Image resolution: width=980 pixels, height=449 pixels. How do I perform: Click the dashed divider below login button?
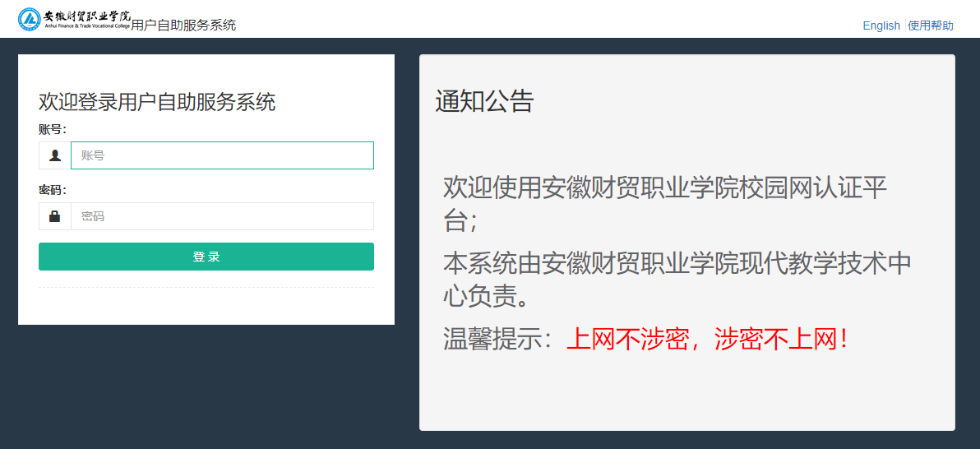206,288
